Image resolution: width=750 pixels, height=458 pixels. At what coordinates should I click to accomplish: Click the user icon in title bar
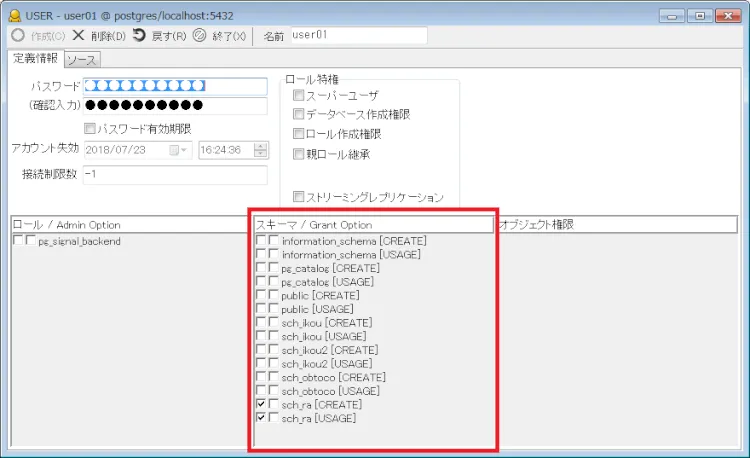15,16
